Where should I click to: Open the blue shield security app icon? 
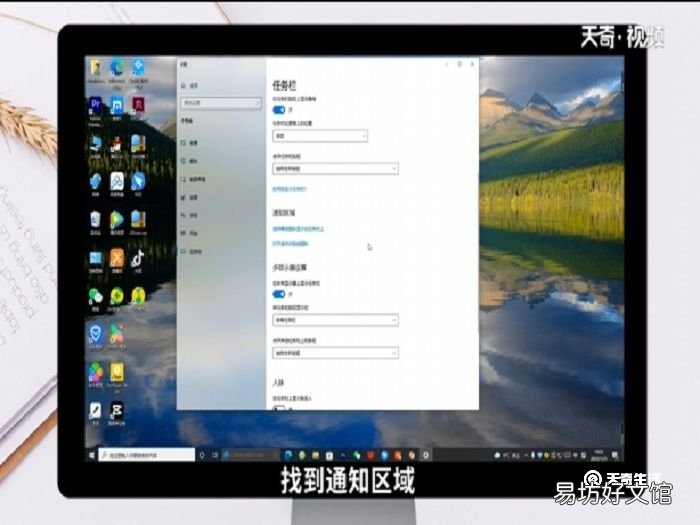pos(95,336)
